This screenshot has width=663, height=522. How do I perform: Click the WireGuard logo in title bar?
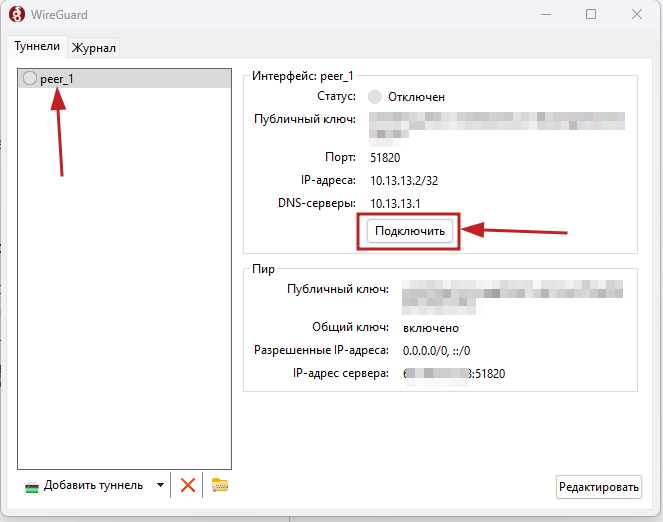17,14
